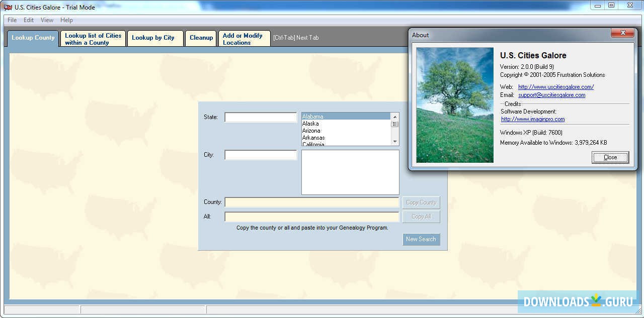Open the View menu
The height and width of the screenshot is (318, 644).
tap(47, 20)
